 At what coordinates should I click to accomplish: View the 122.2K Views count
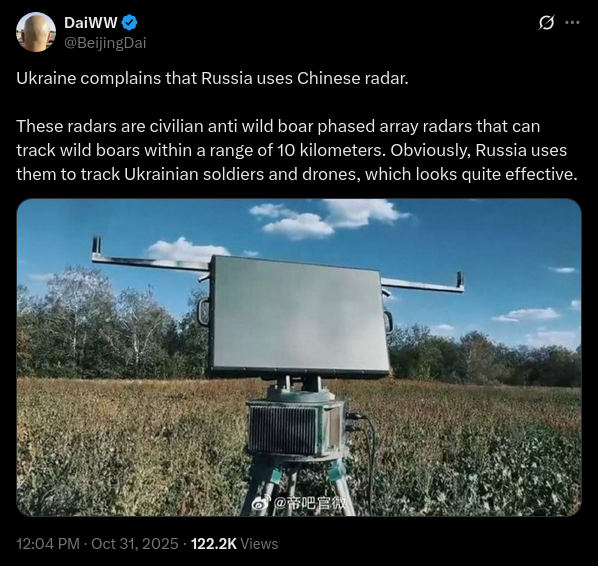(x=234, y=543)
